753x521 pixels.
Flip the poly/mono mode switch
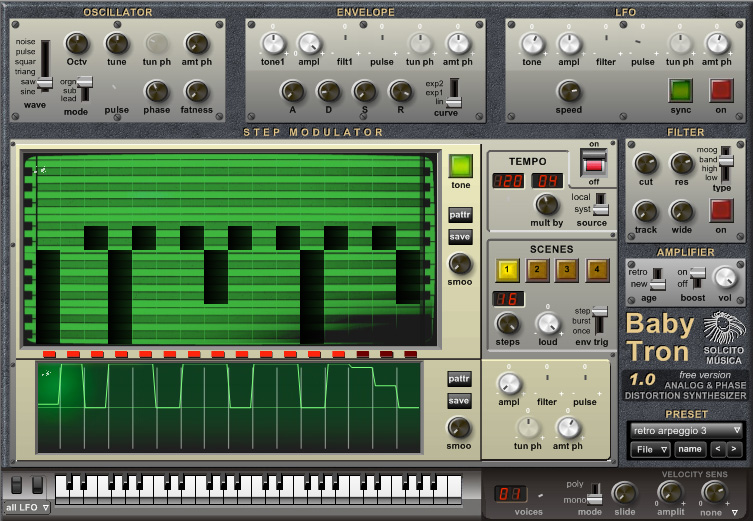click(595, 493)
